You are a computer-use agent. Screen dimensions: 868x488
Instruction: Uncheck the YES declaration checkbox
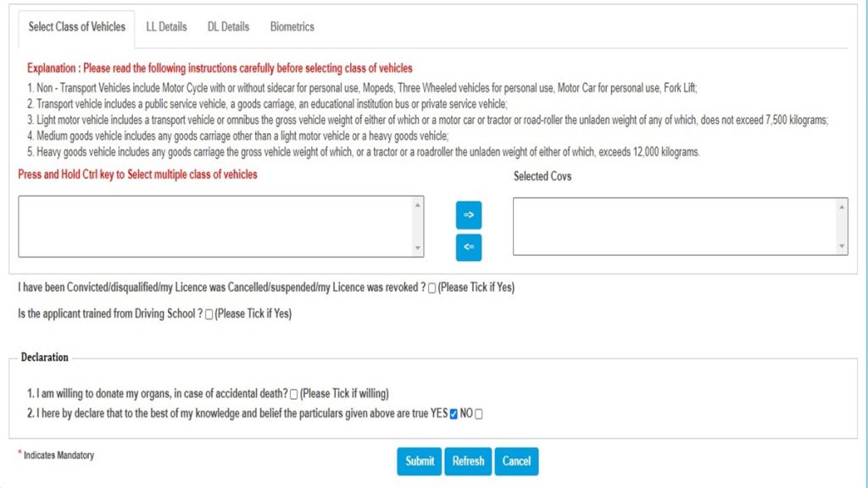455,413
